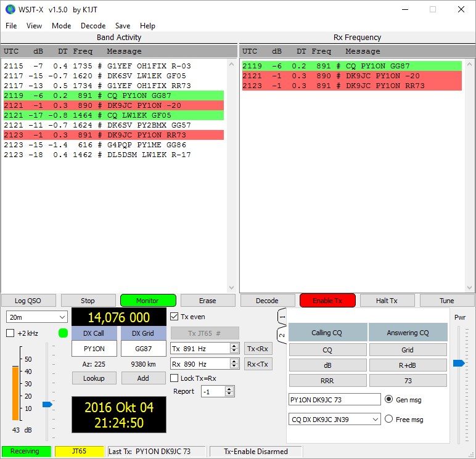Click the dB message button
The height and width of the screenshot is (459, 476).
[x=328, y=365]
